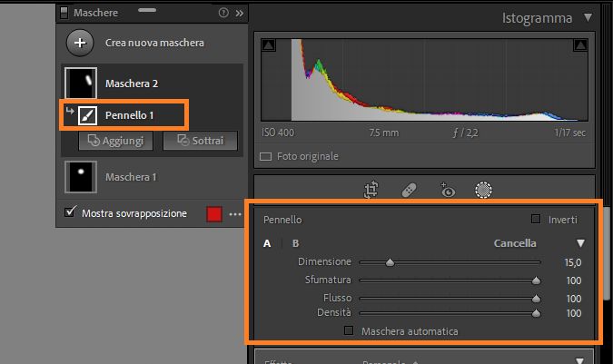The width and height of the screenshot is (613, 364).
Task: Open the red overlay color swatch
Action: coord(214,214)
